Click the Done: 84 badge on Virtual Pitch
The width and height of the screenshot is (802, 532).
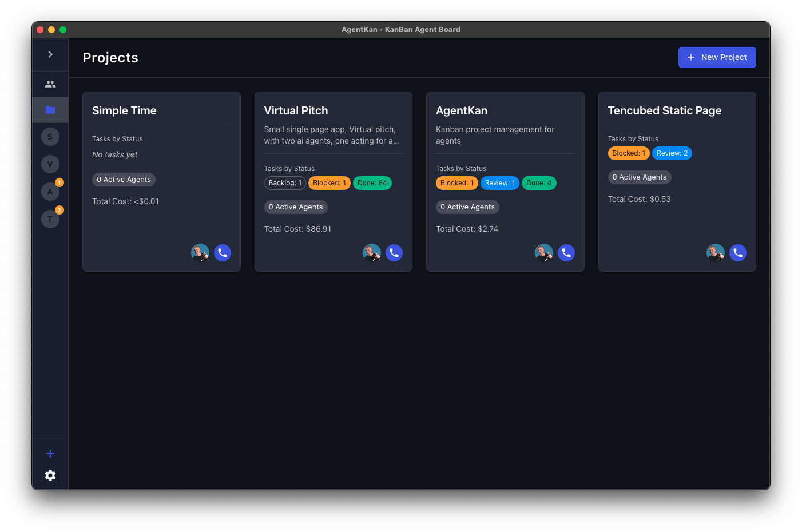pyautogui.click(x=372, y=182)
